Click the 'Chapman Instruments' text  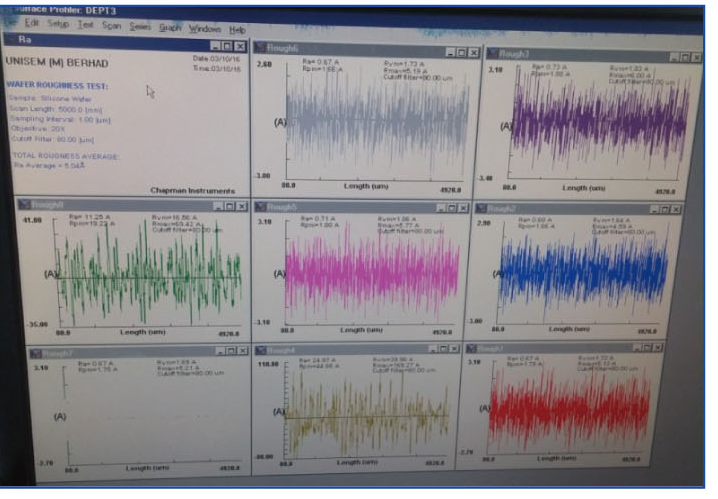192,190
